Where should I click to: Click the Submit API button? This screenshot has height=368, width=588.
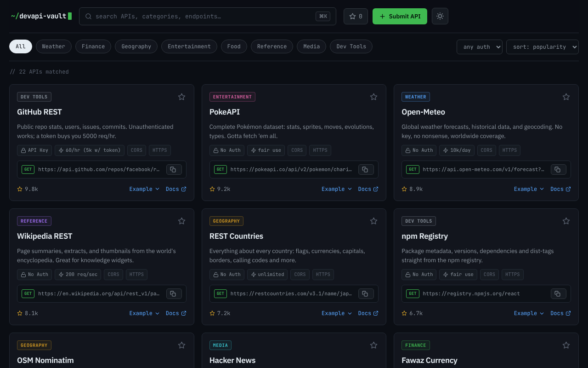pos(400,16)
